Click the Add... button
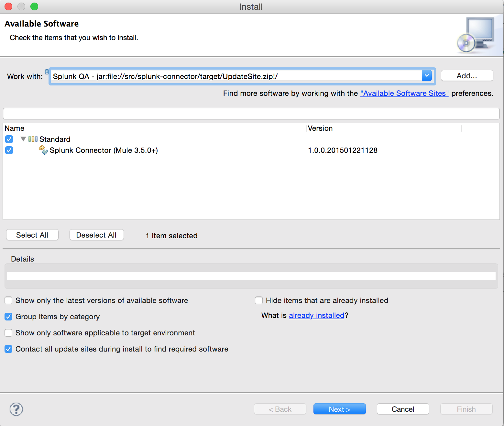Image resolution: width=504 pixels, height=426 pixels. [x=467, y=76]
